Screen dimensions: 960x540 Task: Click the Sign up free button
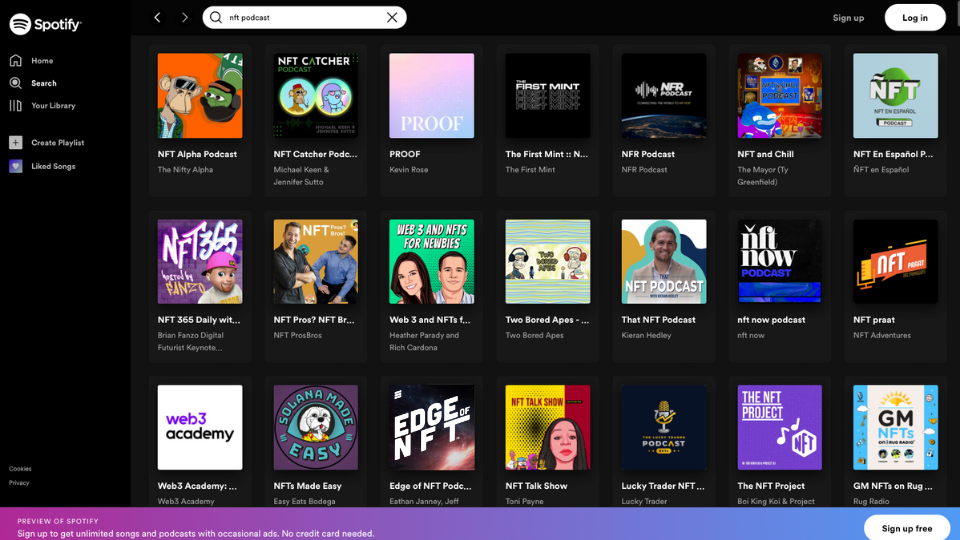(x=907, y=528)
